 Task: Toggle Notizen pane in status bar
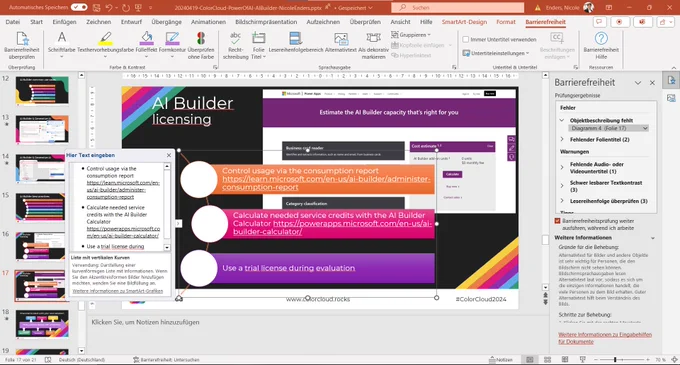click(x=501, y=360)
